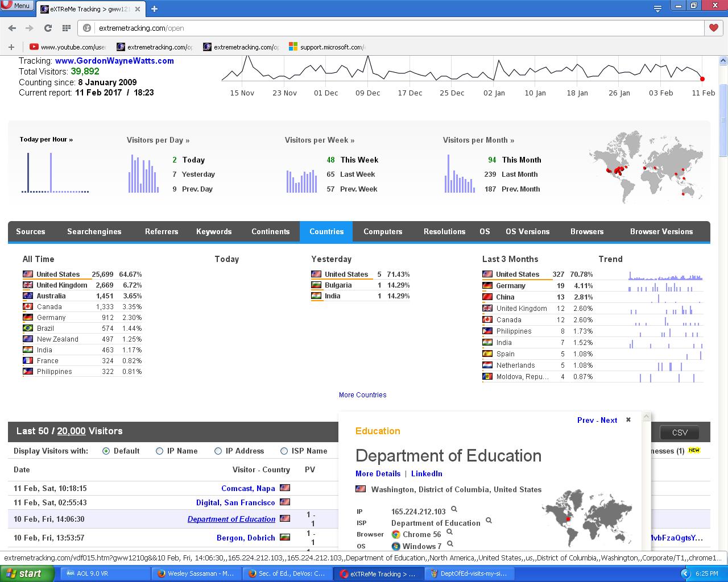Switch to the Resolutions tab

444,231
